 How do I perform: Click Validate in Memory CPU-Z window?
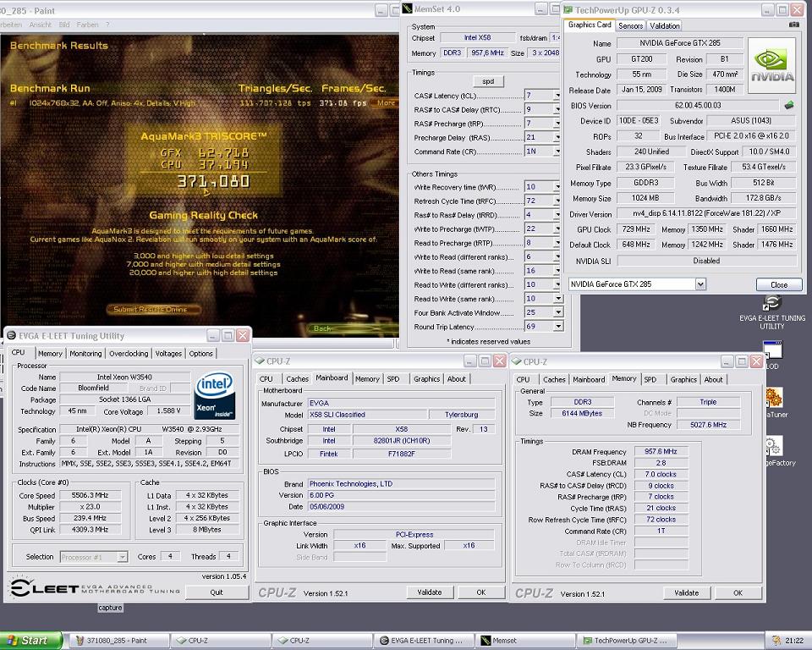[x=686, y=592]
